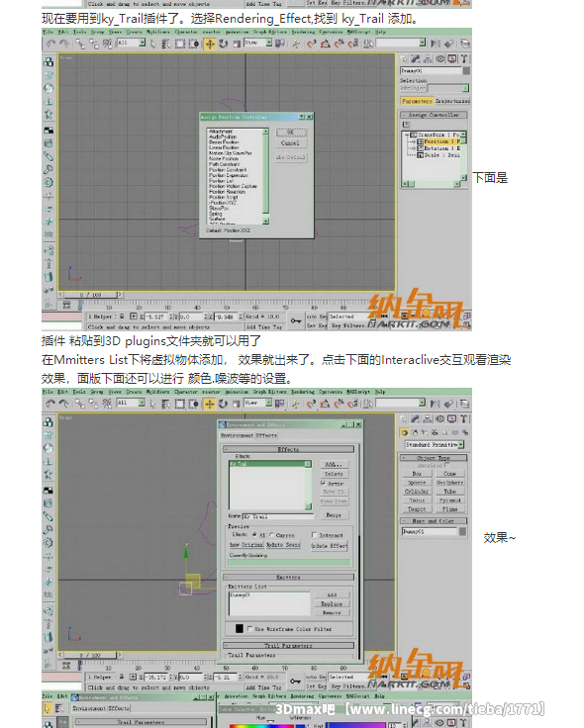The height and width of the screenshot is (728, 584).
Task: Toggle the Active checkbox in Effects rollout
Action: point(324,484)
